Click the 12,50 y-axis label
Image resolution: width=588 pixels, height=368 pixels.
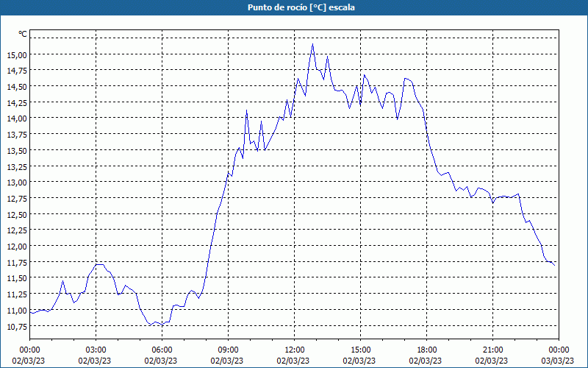click(17, 214)
